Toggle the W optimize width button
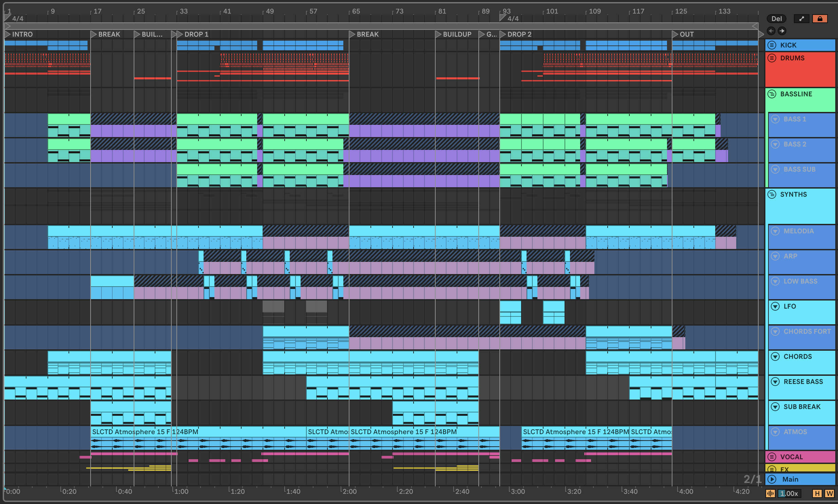This screenshot has height=504, width=838. 829,493
